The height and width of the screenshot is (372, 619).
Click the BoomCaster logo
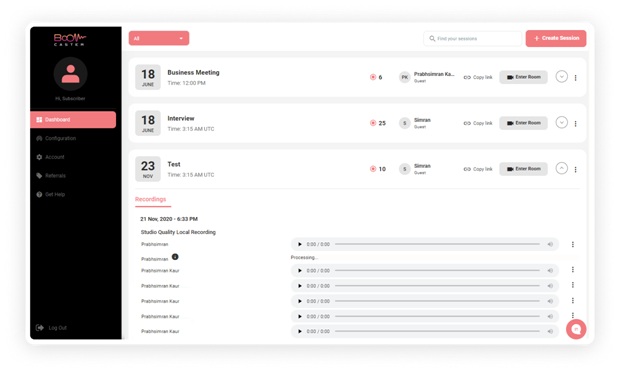coord(69,39)
